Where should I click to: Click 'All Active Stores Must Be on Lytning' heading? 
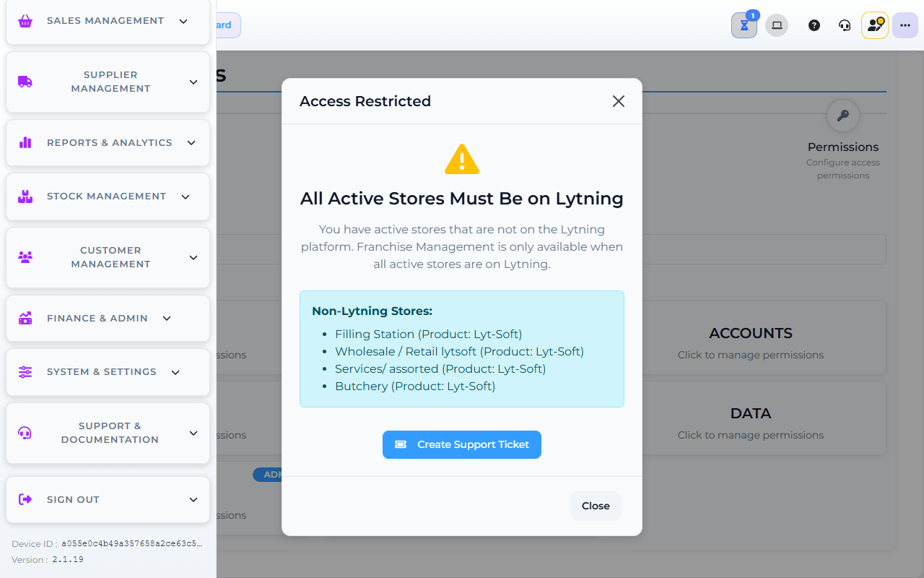coord(462,199)
